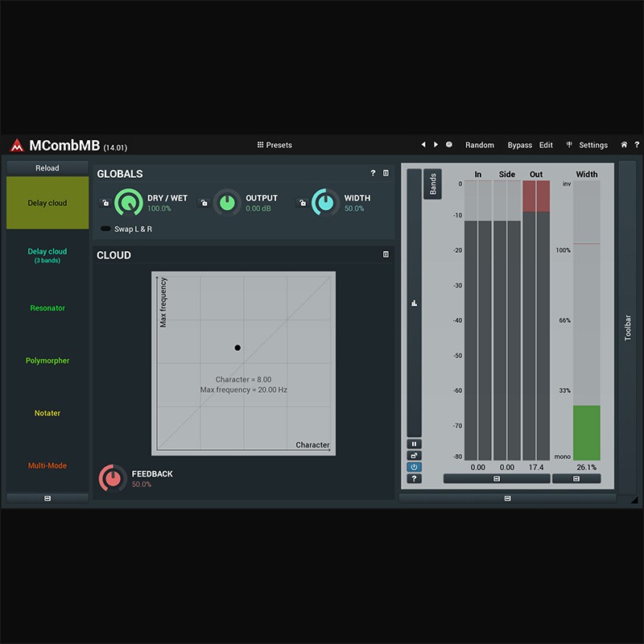This screenshot has height=644, width=644.
Task: Click the A/B compare circle icon
Action: click(x=449, y=145)
